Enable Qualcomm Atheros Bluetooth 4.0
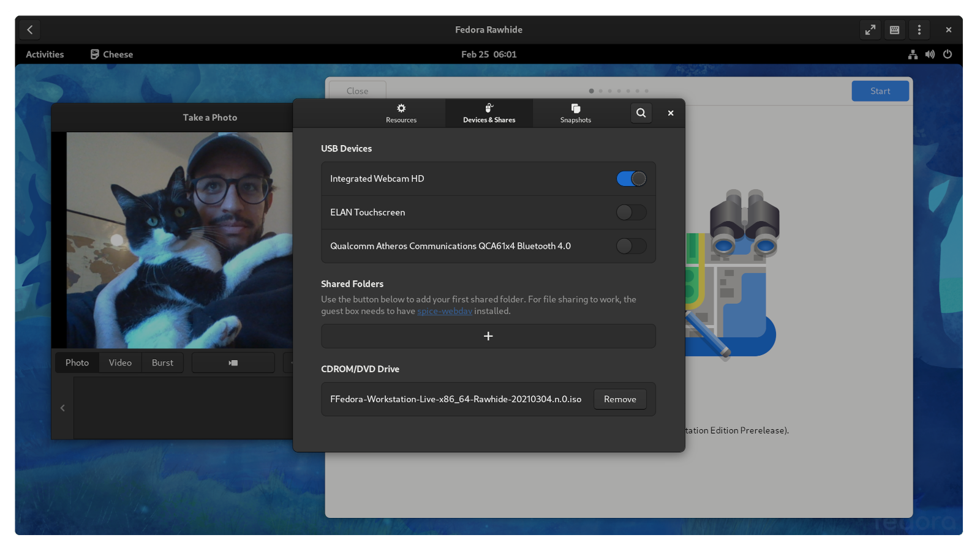The image size is (980, 551). (631, 246)
